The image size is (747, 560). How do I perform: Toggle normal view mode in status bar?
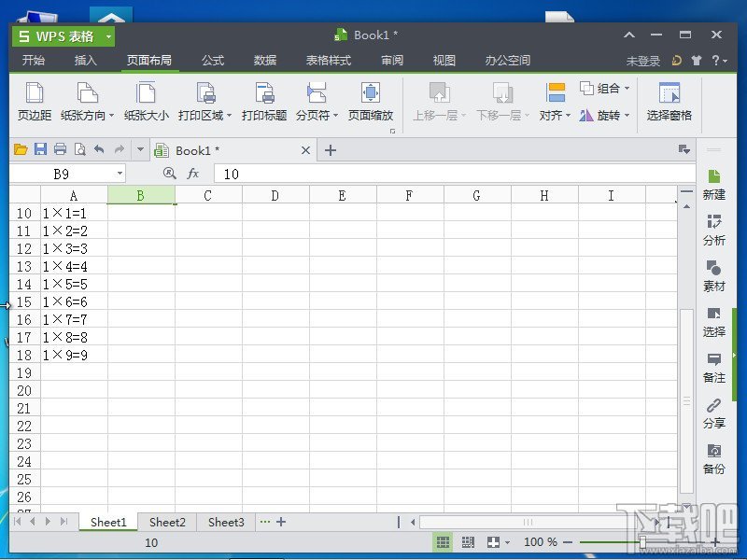443,541
